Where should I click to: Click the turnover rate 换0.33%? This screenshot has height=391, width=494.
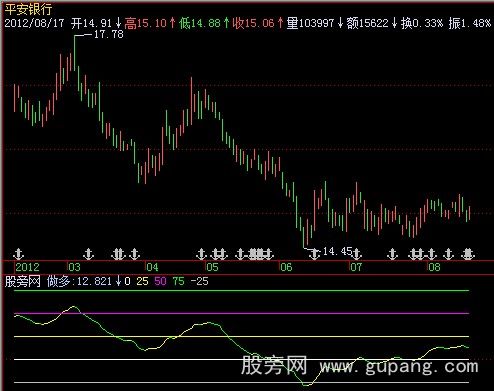(422, 23)
